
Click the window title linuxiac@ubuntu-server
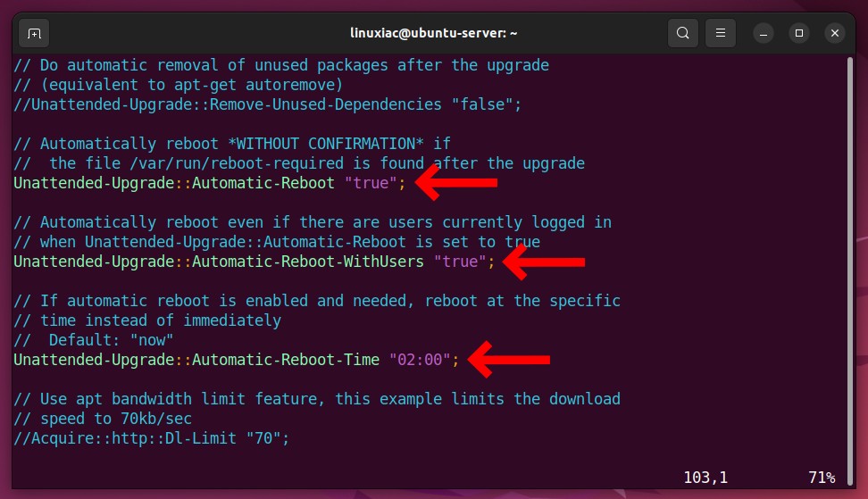click(x=433, y=33)
